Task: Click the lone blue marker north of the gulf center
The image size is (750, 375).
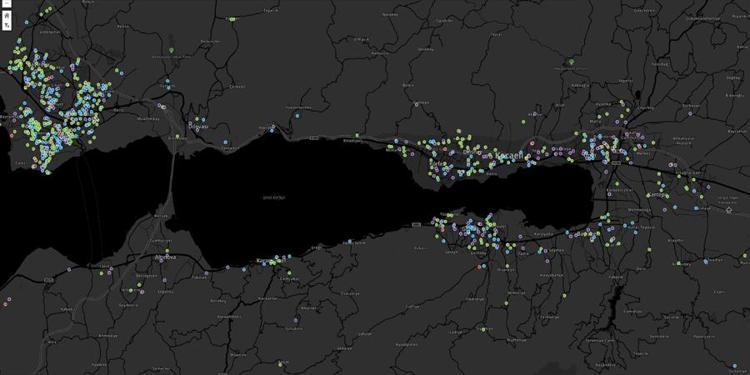Action: pyautogui.click(x=298, y=116)
